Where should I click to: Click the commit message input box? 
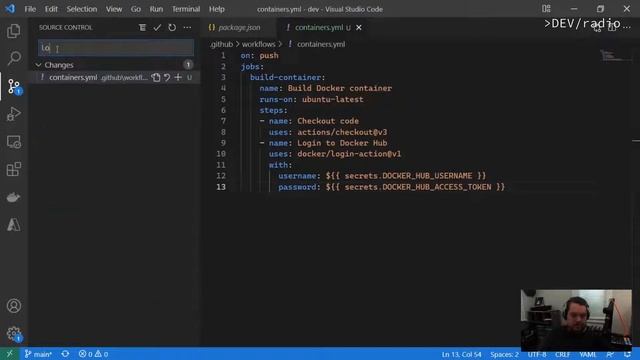click(116, 48)
